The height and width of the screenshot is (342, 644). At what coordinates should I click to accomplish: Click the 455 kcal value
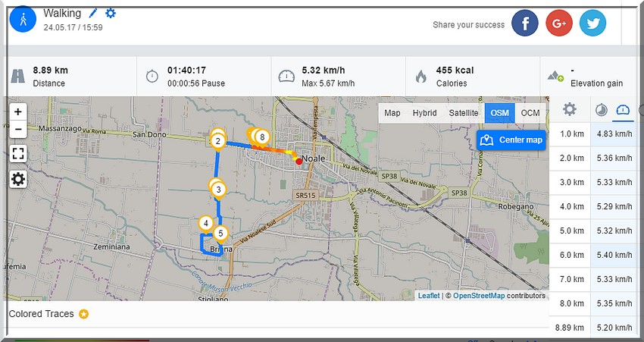tap(455, 71)
